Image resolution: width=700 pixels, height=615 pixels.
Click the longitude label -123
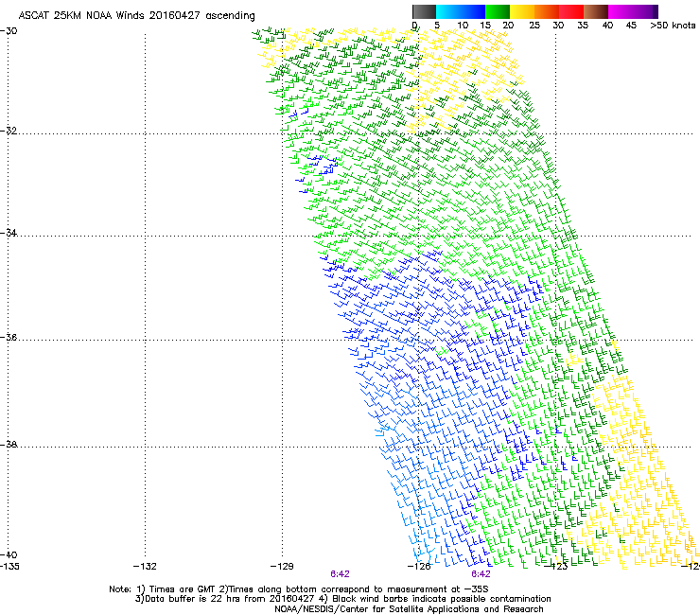[556, 567]
